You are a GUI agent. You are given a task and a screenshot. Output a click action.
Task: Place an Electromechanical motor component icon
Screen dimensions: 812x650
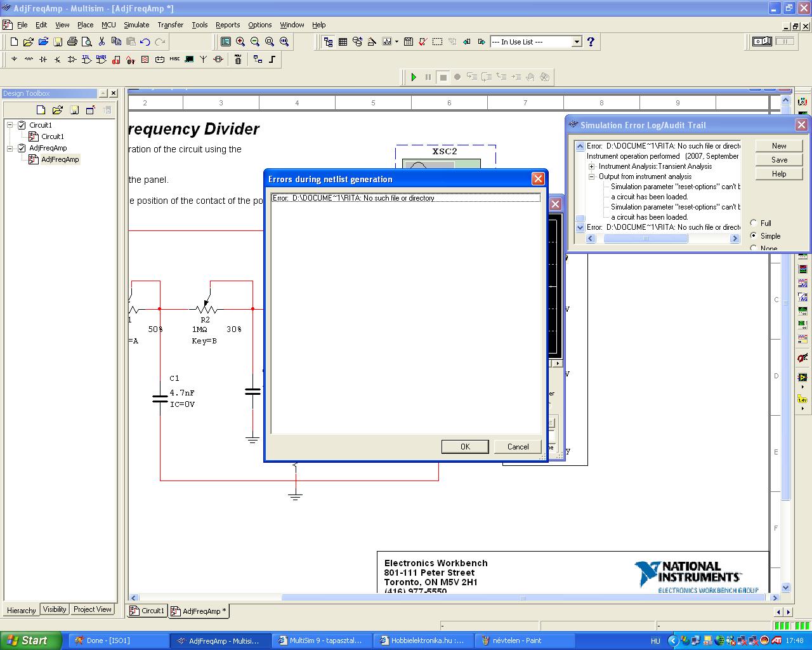(x=218, y=59)
